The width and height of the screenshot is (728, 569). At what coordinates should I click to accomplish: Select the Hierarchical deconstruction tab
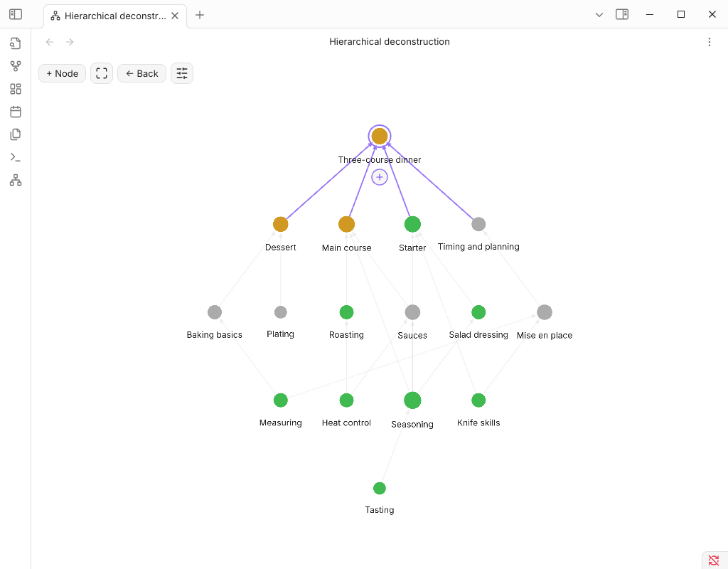[x=115, y=16]
